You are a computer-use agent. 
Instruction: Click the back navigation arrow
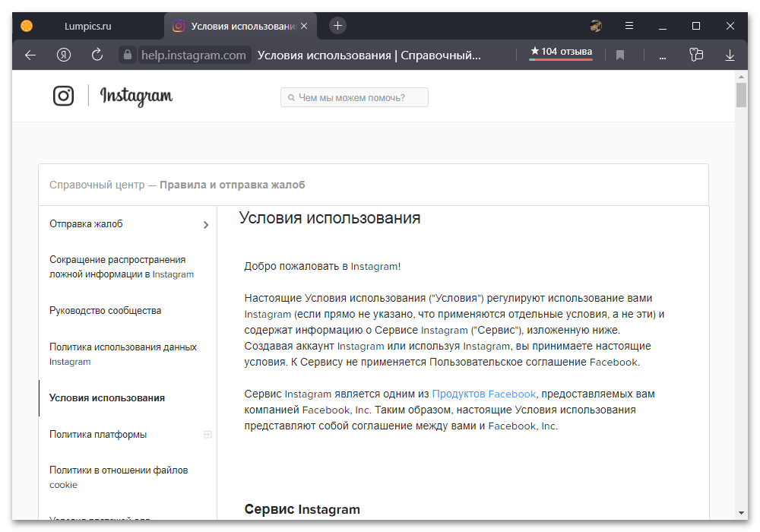coord(30,55)
